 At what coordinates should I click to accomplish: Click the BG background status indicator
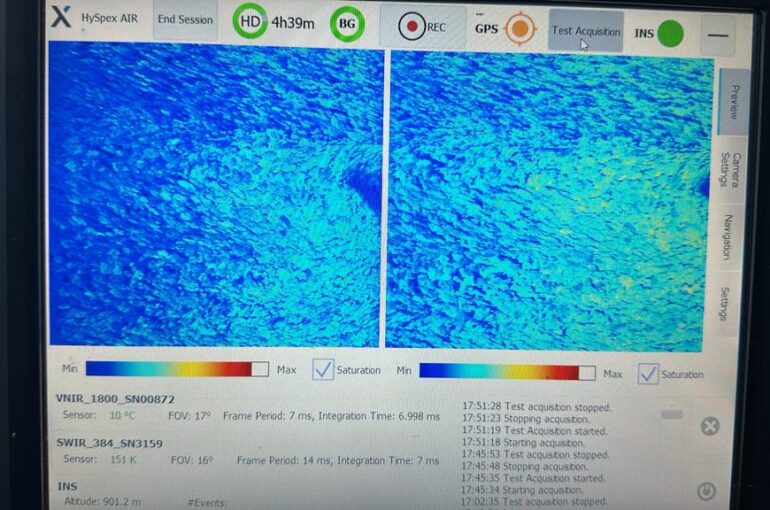347,24
